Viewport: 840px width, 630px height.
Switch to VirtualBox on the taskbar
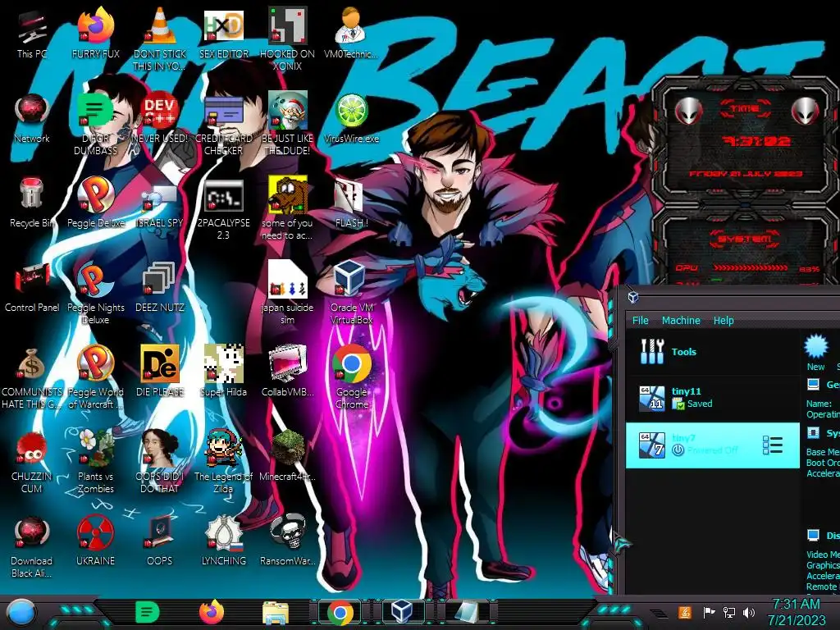point(402,613)
